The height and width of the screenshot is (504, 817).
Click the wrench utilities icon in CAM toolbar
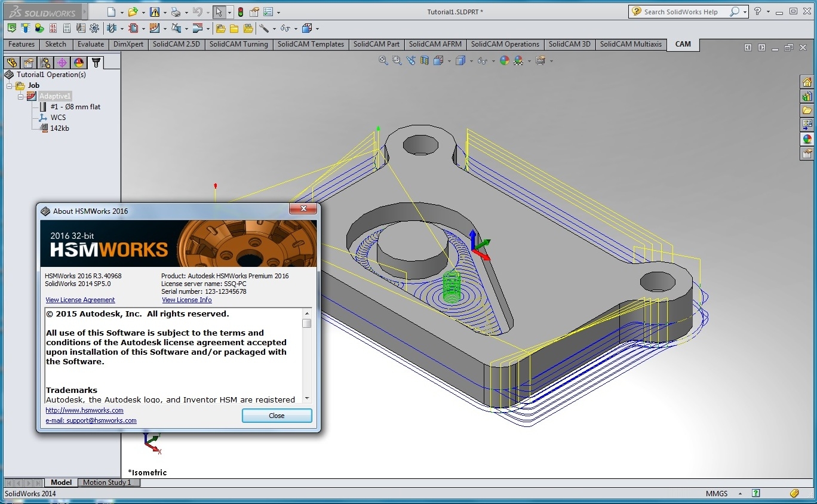click(x=264, y=28)
